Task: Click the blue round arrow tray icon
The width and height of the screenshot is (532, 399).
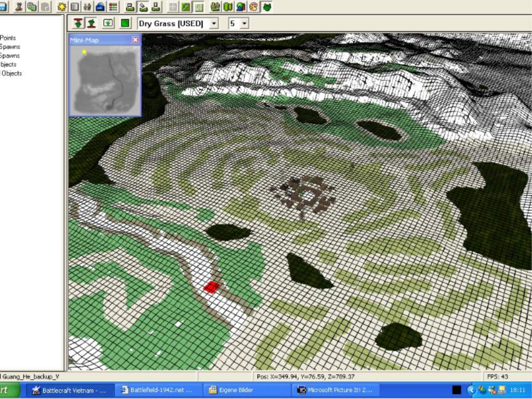Action: coord(471,390)
